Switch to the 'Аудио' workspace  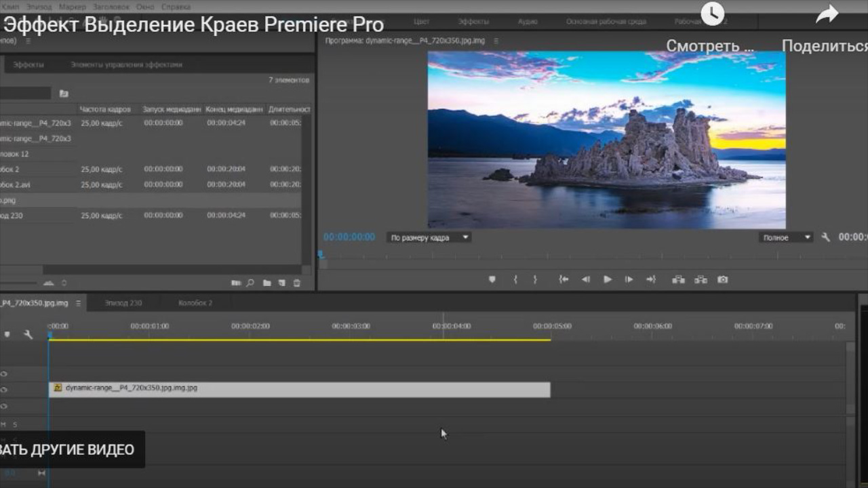(x=528, y=22)
